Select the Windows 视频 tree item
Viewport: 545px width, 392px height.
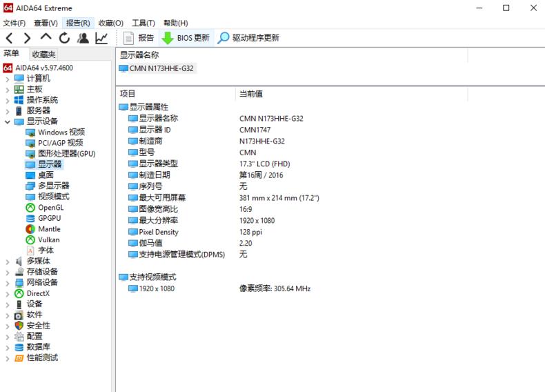point(55,133)
